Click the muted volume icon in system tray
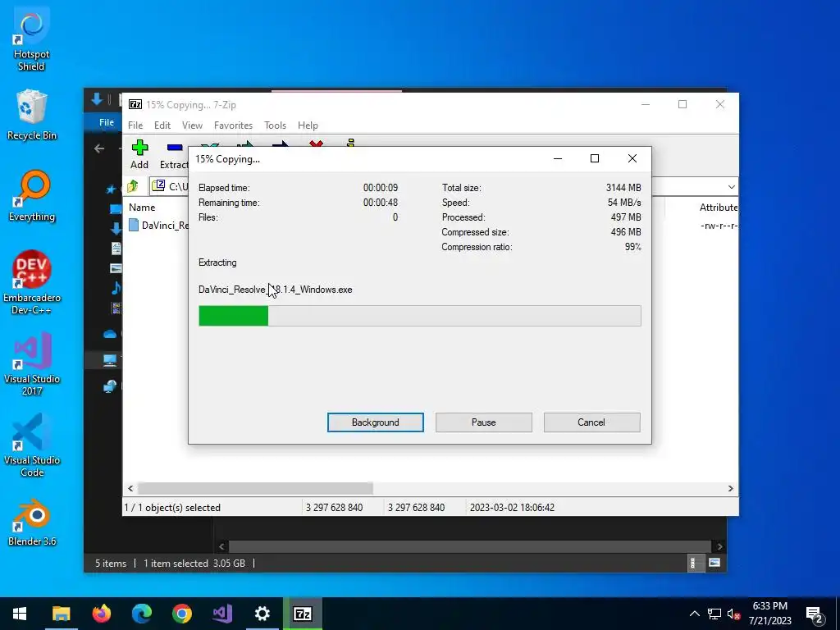This screenshot has height=630, width=840. click(733, 614)
